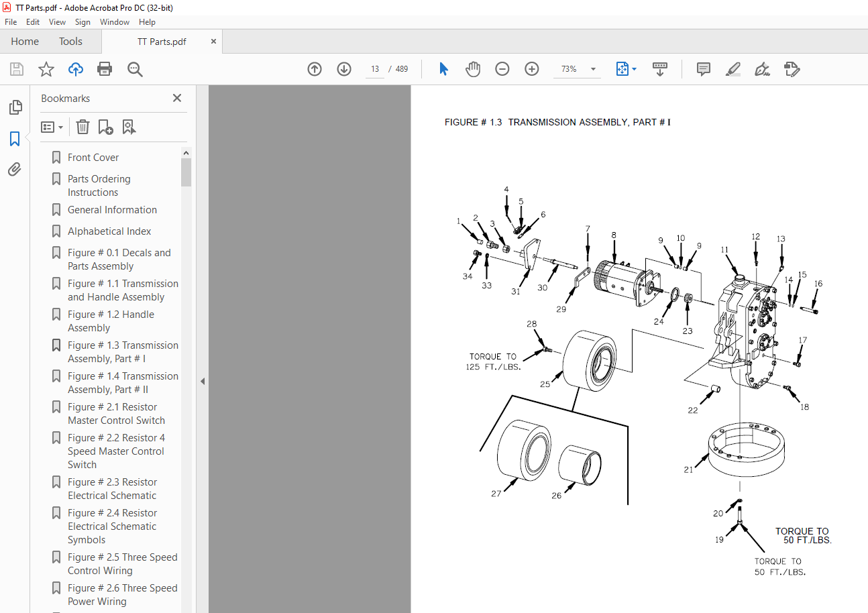
Task: Open the View menu
Action: (57, 22)
